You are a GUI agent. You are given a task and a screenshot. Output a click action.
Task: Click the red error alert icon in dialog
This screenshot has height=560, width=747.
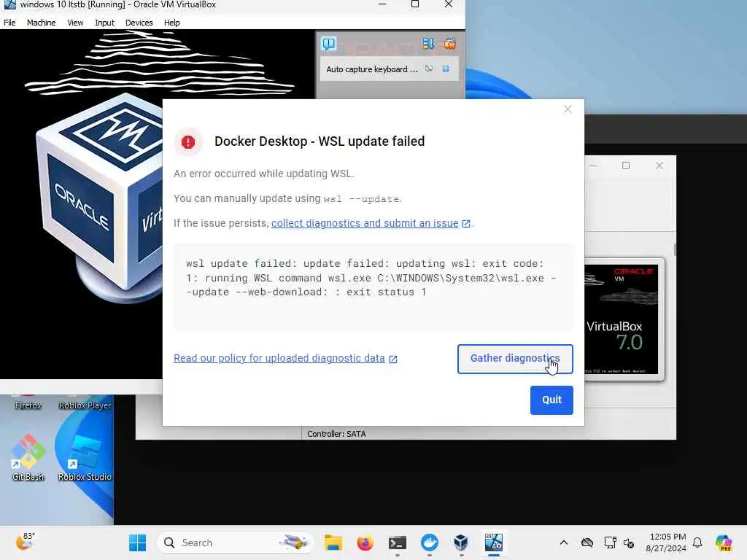point(188,142)
